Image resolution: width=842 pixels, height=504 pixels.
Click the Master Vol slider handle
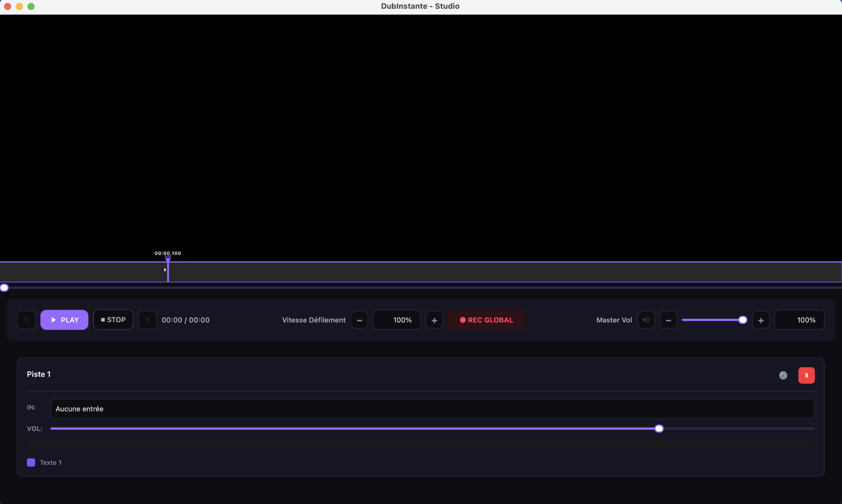pyautogui.click(x=743, y=320)
